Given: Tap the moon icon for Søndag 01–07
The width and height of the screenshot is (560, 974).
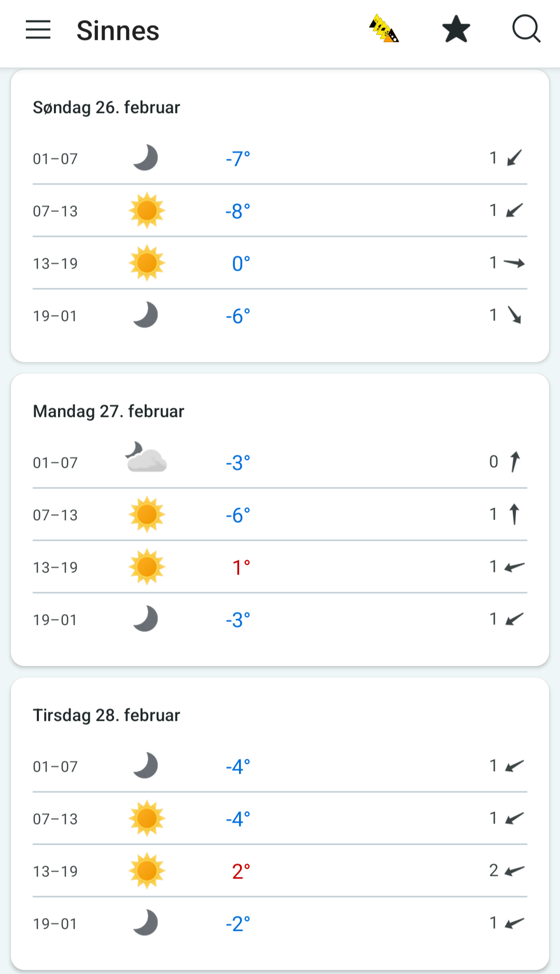Looking at the screenshot, I should 146,158.
